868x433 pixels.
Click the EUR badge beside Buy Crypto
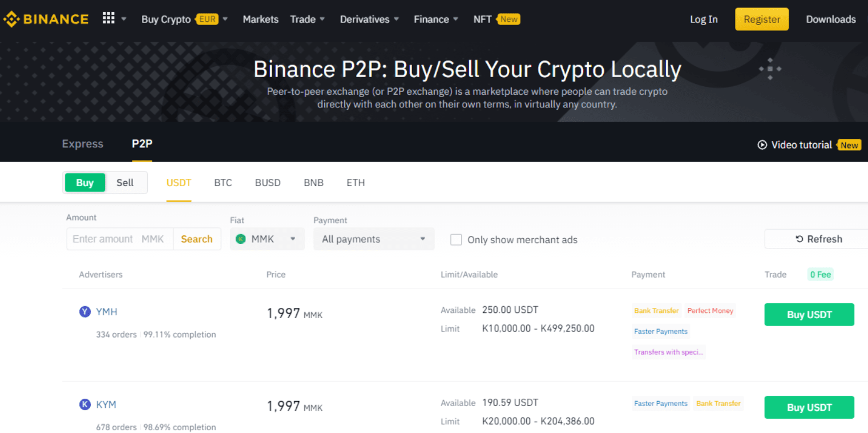[207, 19]
